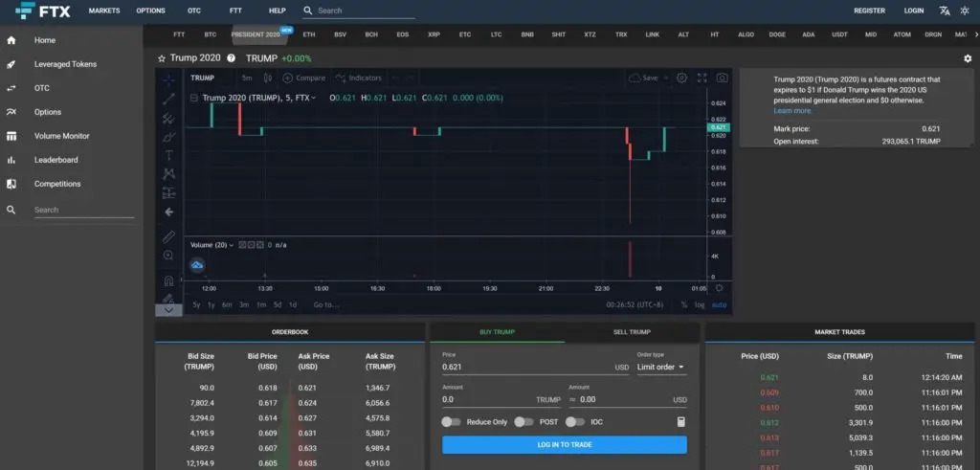Open page settings gear at top right
This screenshot has height=470, width=980.
968,58
